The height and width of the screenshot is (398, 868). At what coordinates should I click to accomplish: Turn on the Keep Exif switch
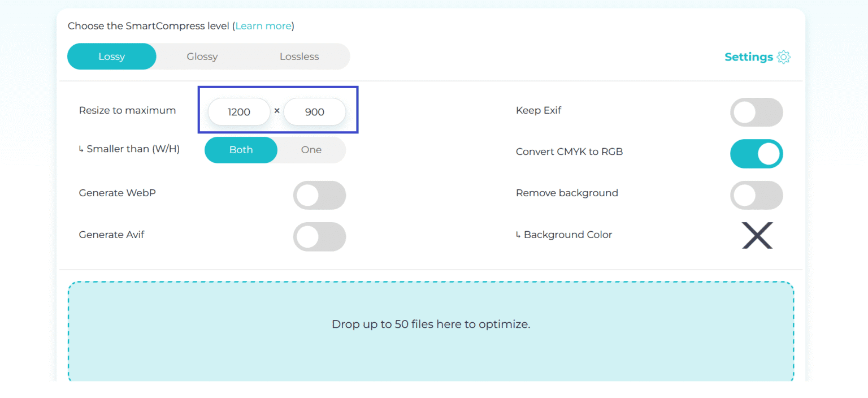757,112
